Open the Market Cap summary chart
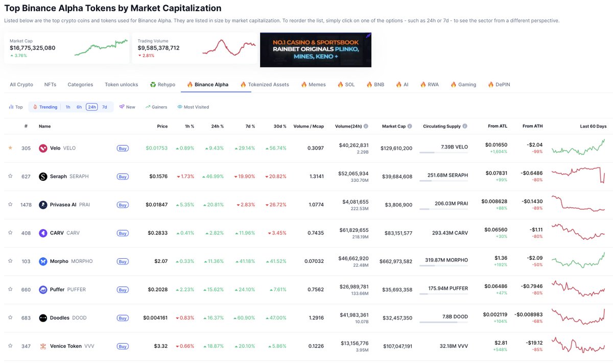The height and width of the screenshot is (364, 613). click(101, 47)
